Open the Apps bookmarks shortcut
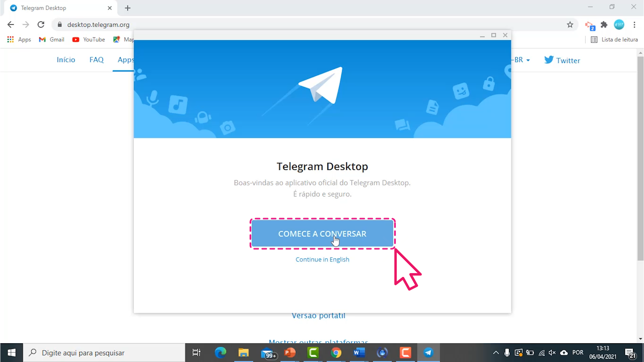Viewport: 644px width, 362px height. (x=19, y=40)
